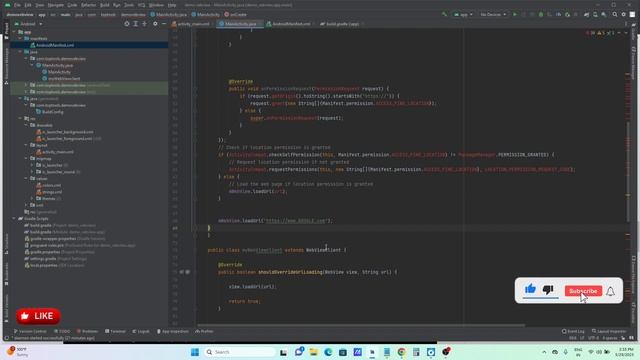
Task: Open the Help menu
Action: point(172,5)
